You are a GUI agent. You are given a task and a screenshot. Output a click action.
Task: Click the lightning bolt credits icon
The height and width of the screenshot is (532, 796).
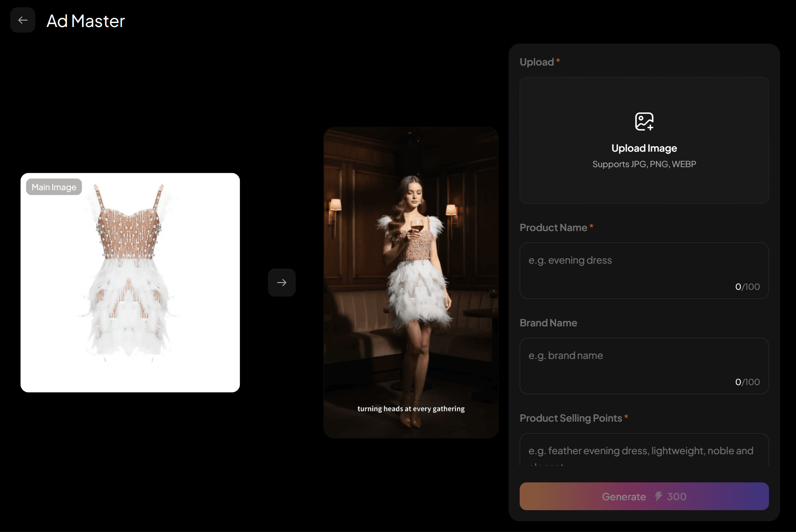pos(658,496)
